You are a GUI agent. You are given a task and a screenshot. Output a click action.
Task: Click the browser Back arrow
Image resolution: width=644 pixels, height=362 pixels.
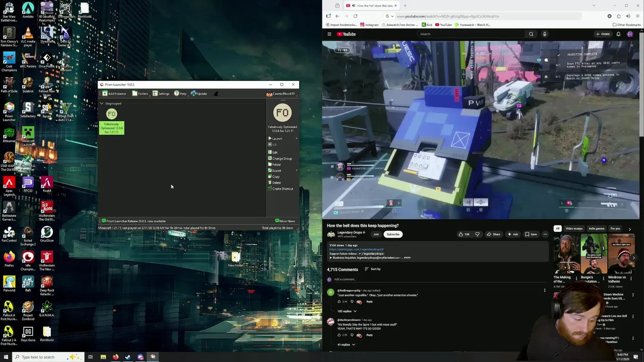tap(337, 16)
